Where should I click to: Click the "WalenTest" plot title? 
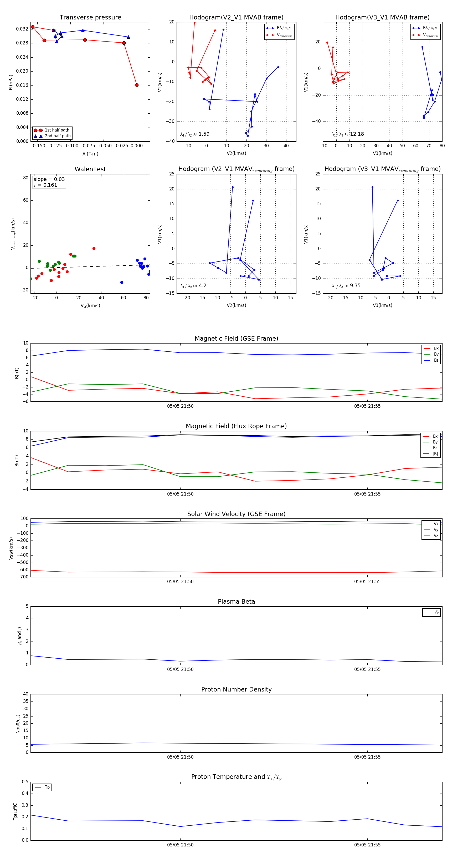90,169
